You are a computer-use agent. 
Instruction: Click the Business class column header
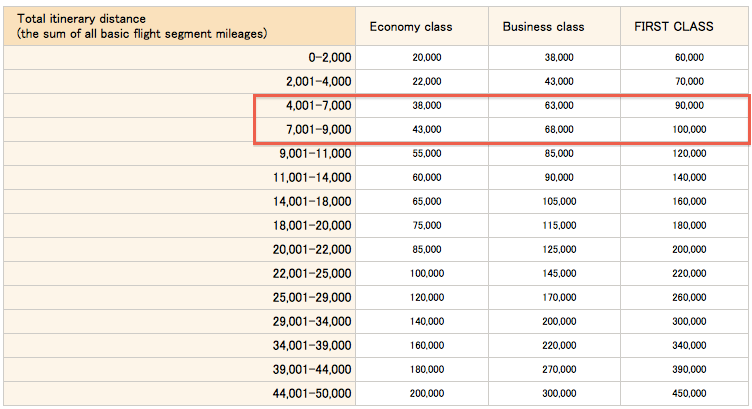(541, 26)
